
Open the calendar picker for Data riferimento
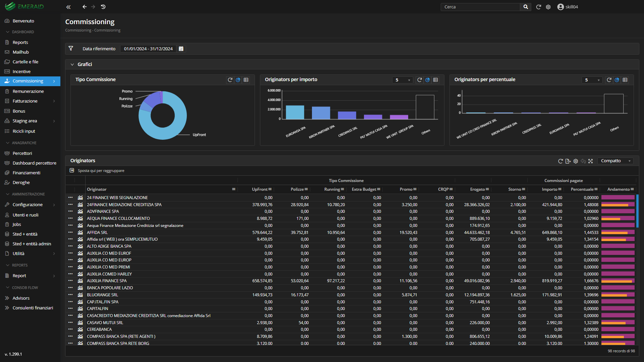[181, 49]
